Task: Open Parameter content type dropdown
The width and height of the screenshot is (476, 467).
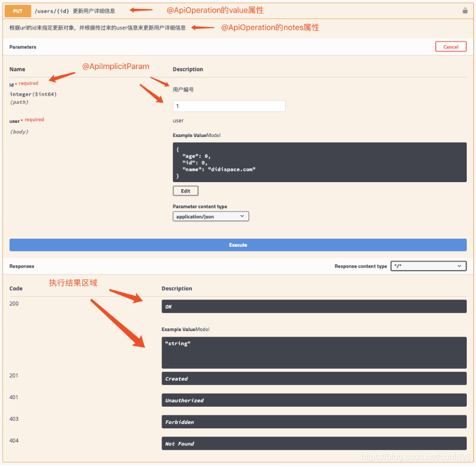Action: (211, 216)
